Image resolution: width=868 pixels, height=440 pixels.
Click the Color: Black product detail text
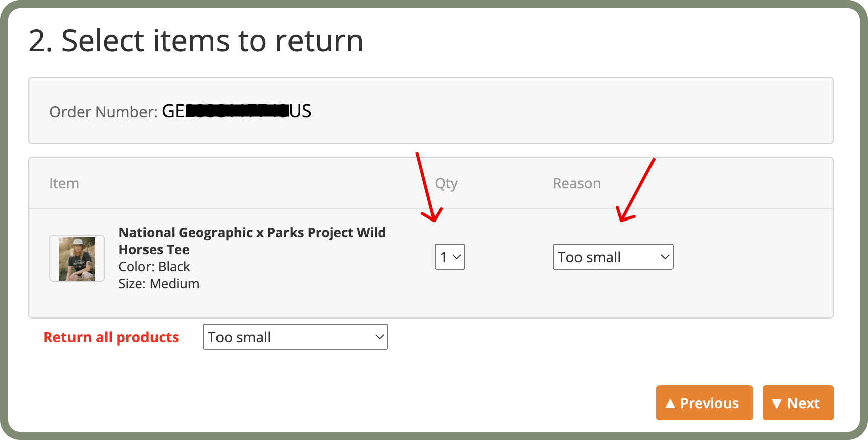[154, 266]
